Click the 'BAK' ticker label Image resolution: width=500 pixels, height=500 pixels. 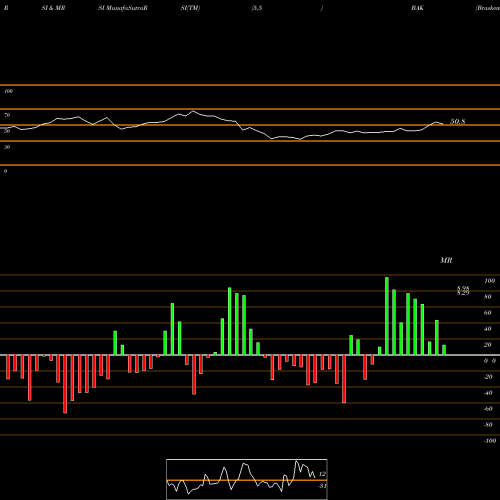pyautogui.click(x=417, y=8)
